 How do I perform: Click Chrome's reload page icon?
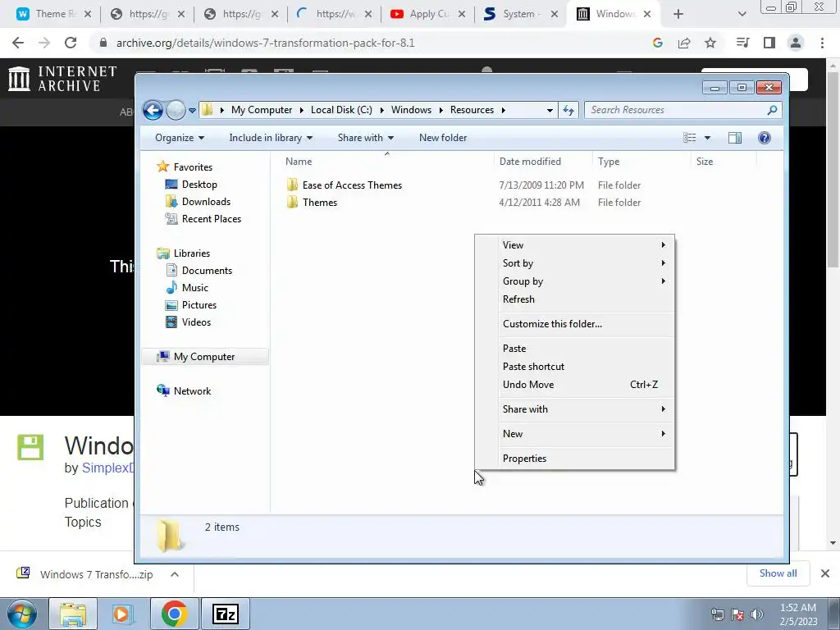tap(71, 43)
